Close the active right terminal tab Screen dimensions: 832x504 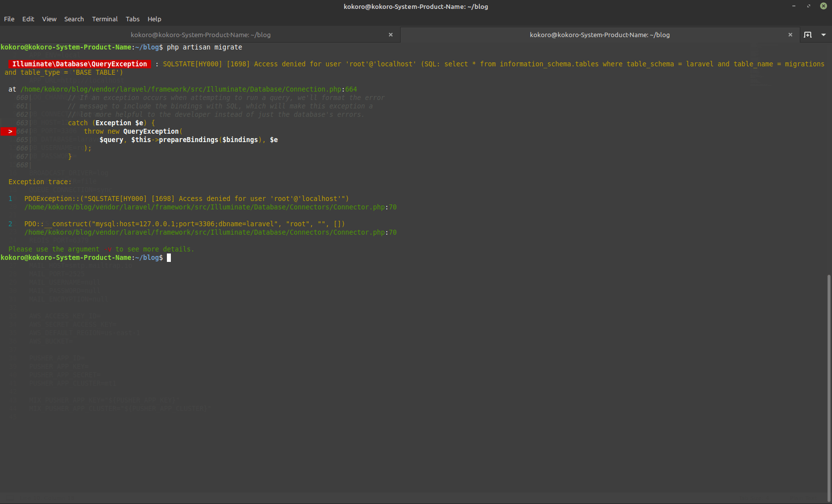point(790,35)
